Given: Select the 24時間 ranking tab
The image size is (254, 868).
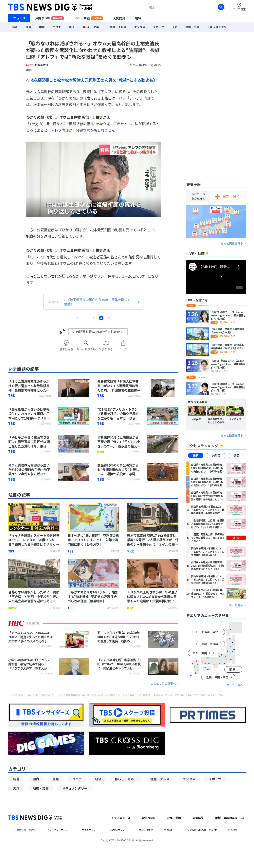Looking at the screenshot, I should (x=216, y=455).
